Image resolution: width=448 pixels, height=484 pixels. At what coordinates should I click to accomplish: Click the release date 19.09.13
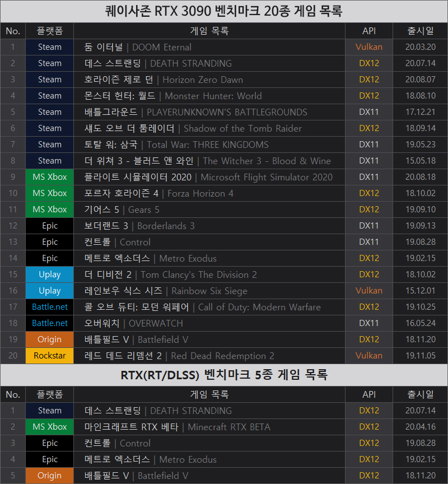coord(421,226)
